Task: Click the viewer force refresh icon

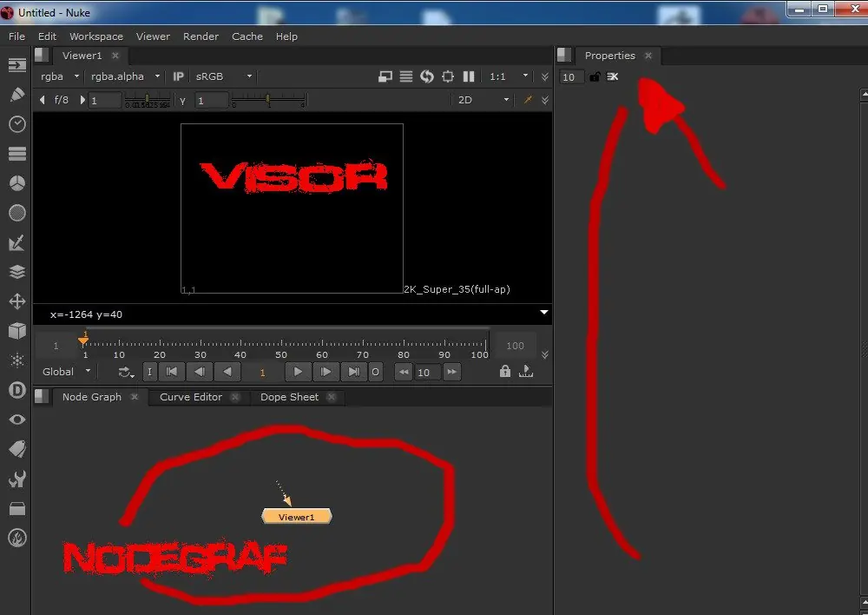Action: click(427, 76)
